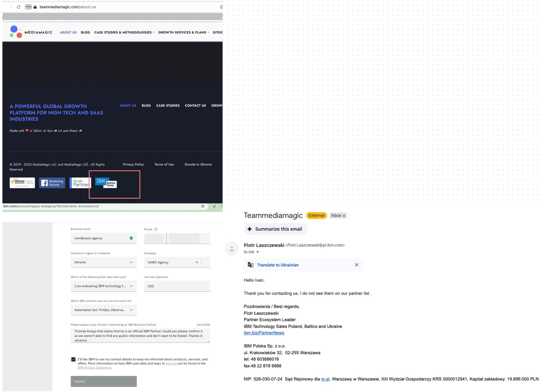This screenshot has height=392, width=541.
Task: Click the MediaMagic colored dots logo
Action: point(16,32)
